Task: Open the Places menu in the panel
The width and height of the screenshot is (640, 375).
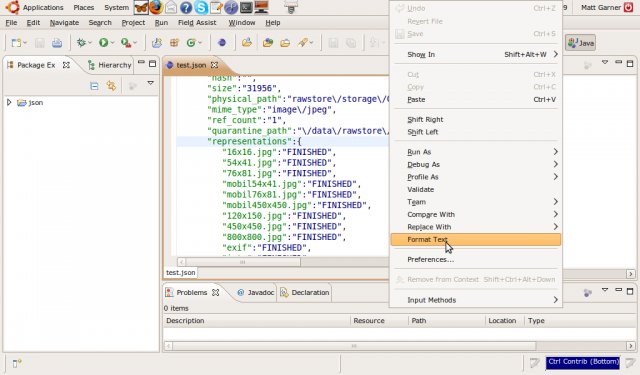Action: (84, 7)
